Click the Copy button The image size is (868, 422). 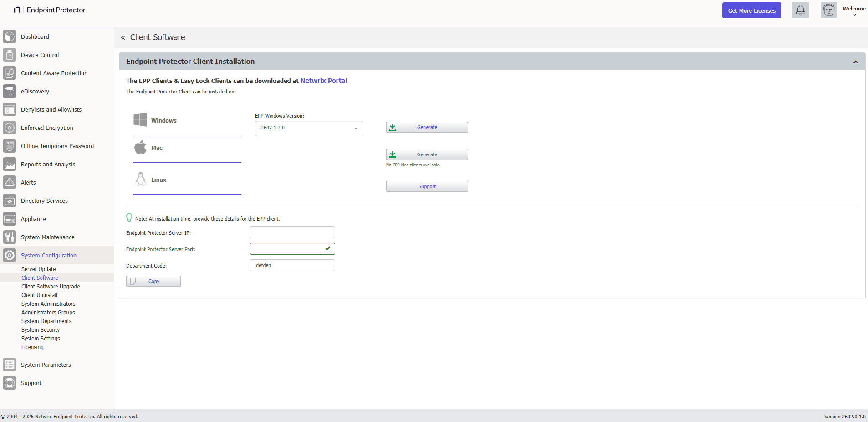click(153, 281)
